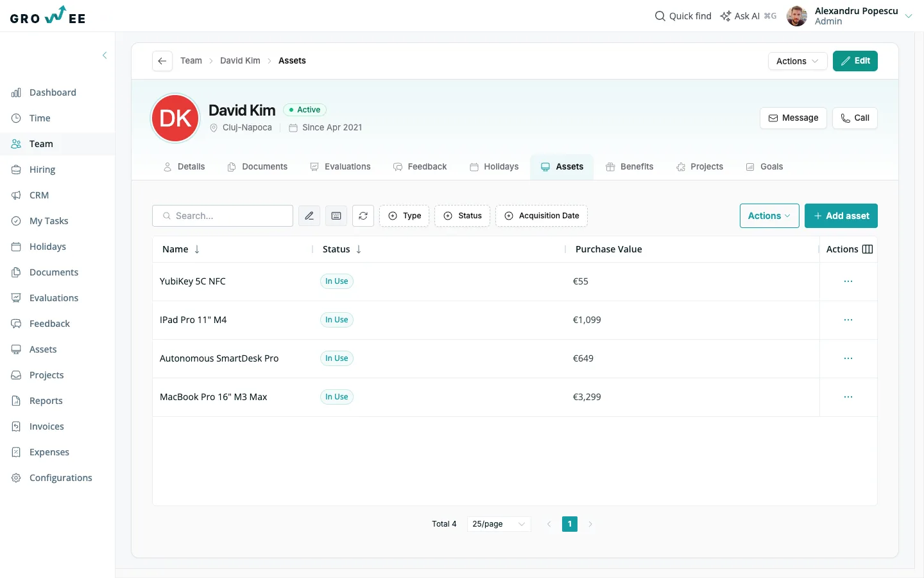Image resolution: width=924 pixels, height=578 pixels.
Task: Click the David Kim breadcrumb link
Action: [240, 61]
